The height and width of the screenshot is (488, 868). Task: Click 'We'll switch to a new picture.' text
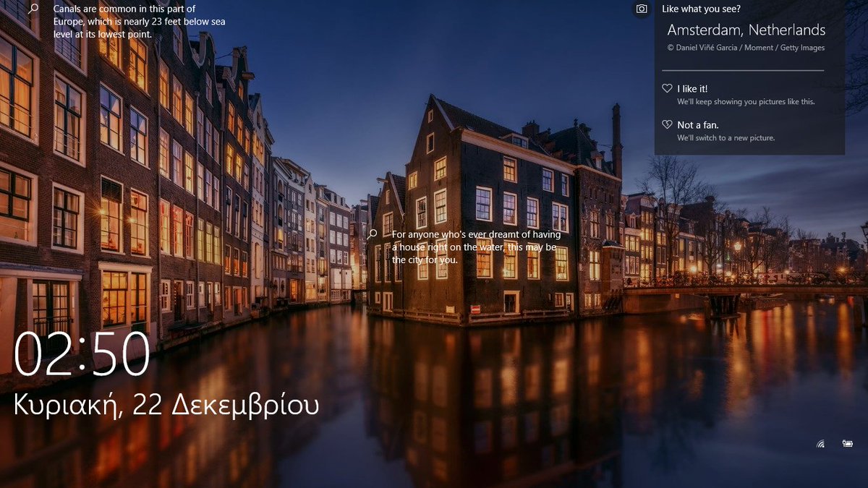pyautogui.click(x=728, y=137)
